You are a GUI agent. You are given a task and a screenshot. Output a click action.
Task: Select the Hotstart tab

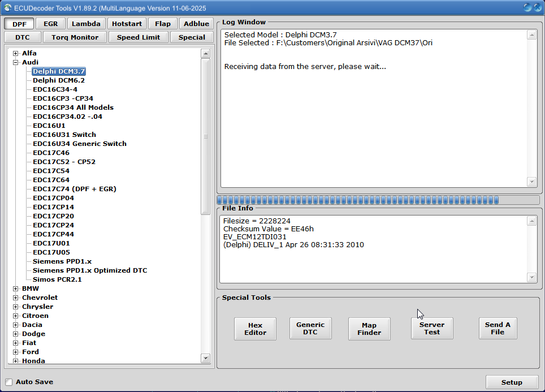127,23
